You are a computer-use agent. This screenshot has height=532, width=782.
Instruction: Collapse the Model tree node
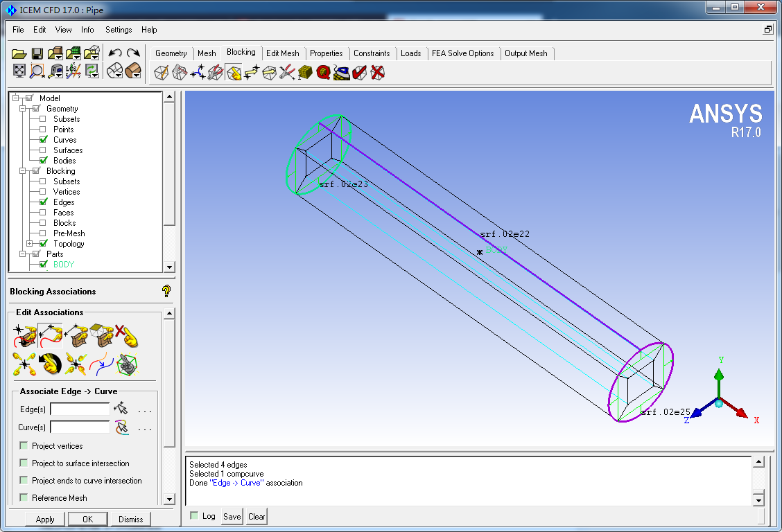click(15, 98)
